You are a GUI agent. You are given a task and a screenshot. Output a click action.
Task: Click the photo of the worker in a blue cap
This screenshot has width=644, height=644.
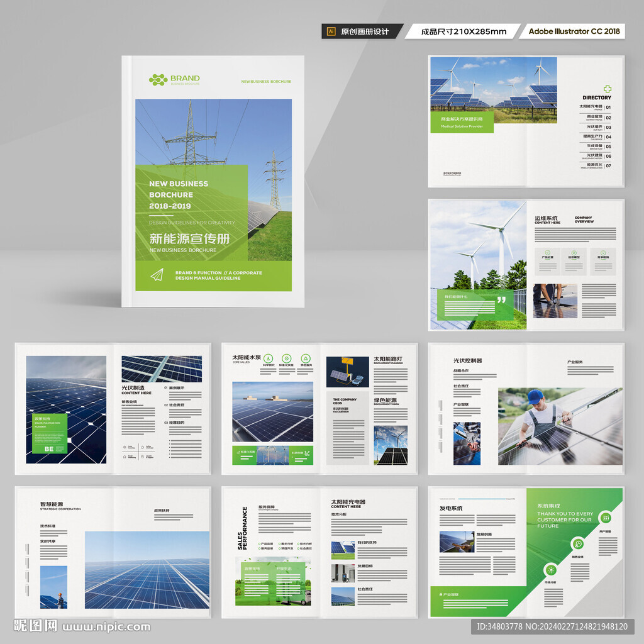point(560,426)
